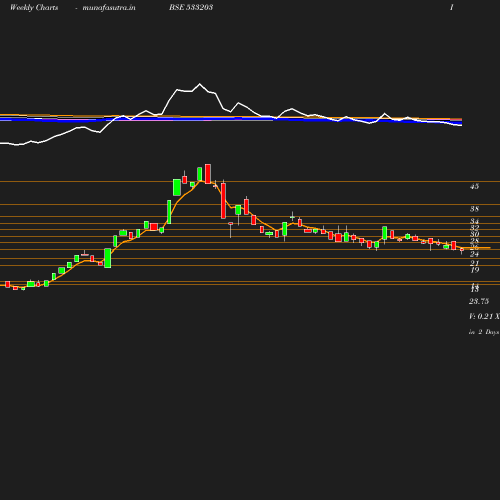This screenshot has width=500, height=500.
Task: Click the last red candle on the right
Action: pos(462,249)
